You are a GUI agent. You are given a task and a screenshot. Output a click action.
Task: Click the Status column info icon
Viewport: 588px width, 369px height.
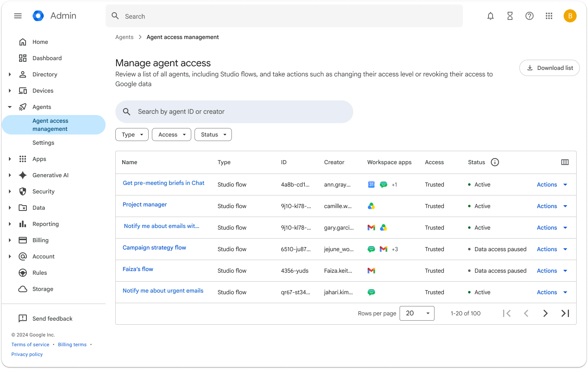point(495,162)
